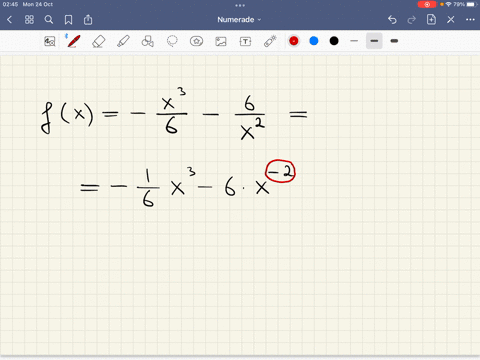Image resolution: width=480 pixels, height=360 pixels.
Task: Redo the last action
Action: point(412,20)
